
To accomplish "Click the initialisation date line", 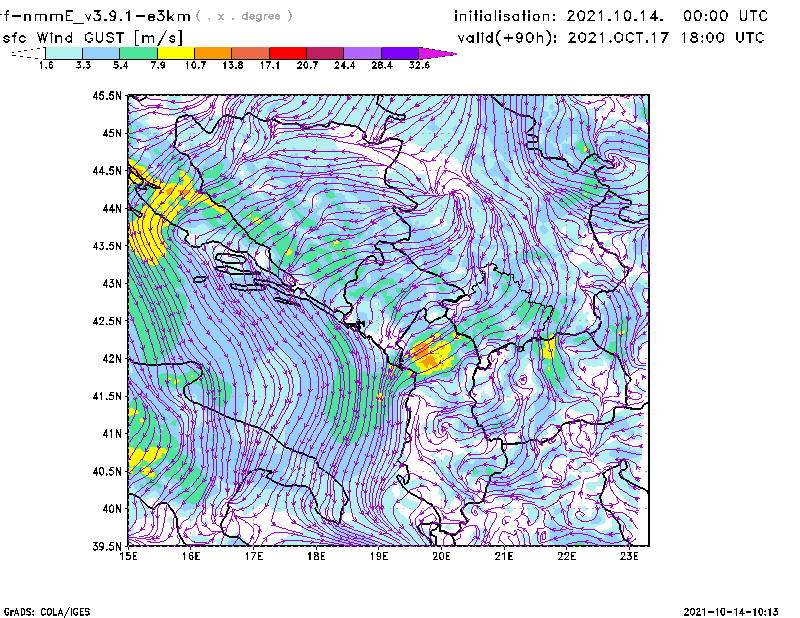I will click(611, 16).
